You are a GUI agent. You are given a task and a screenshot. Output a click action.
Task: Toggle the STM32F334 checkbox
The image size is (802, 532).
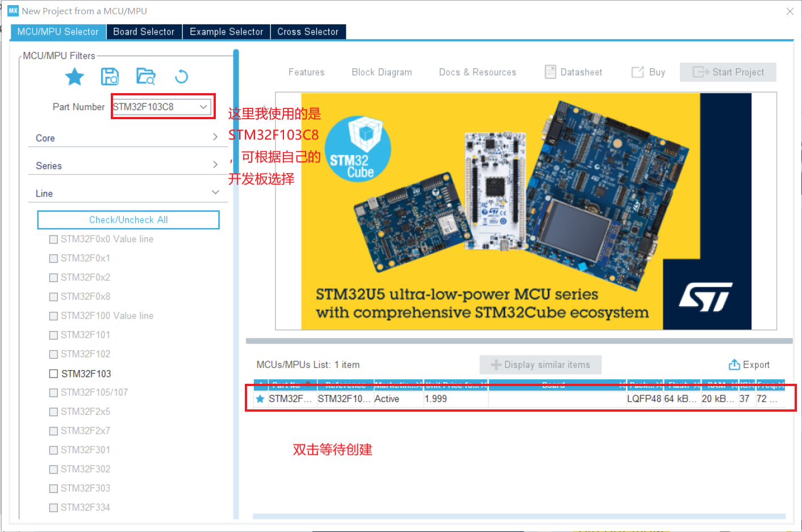coord(53,508)
